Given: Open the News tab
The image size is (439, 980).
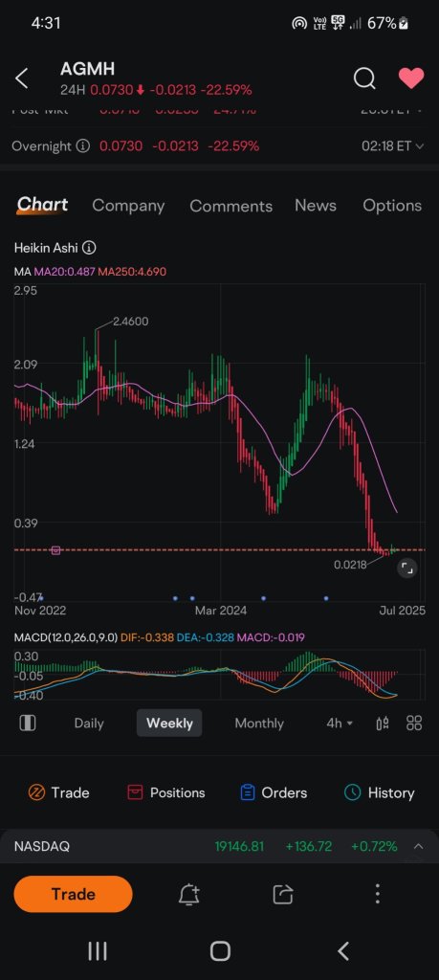Looking at the screenshot, I should tap(316, 206).
